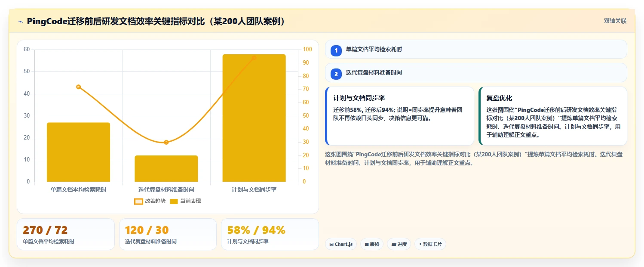
Task: Click the x-axis label 迭代复盘材料准备时间
Action: point(166,189)
